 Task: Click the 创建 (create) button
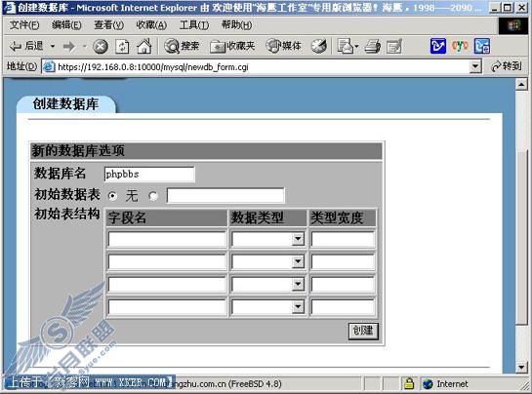point(363,331)
